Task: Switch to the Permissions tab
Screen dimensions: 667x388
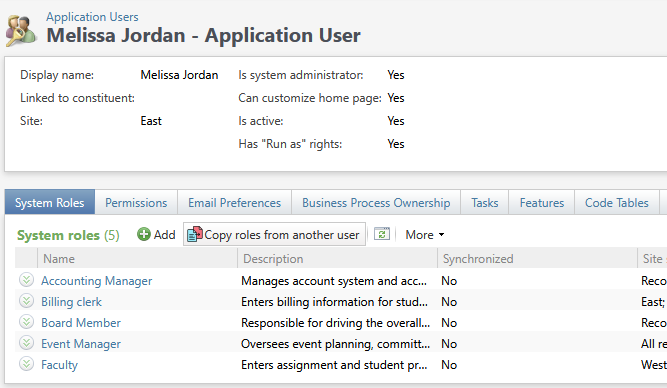Action: tap(136, 202)
